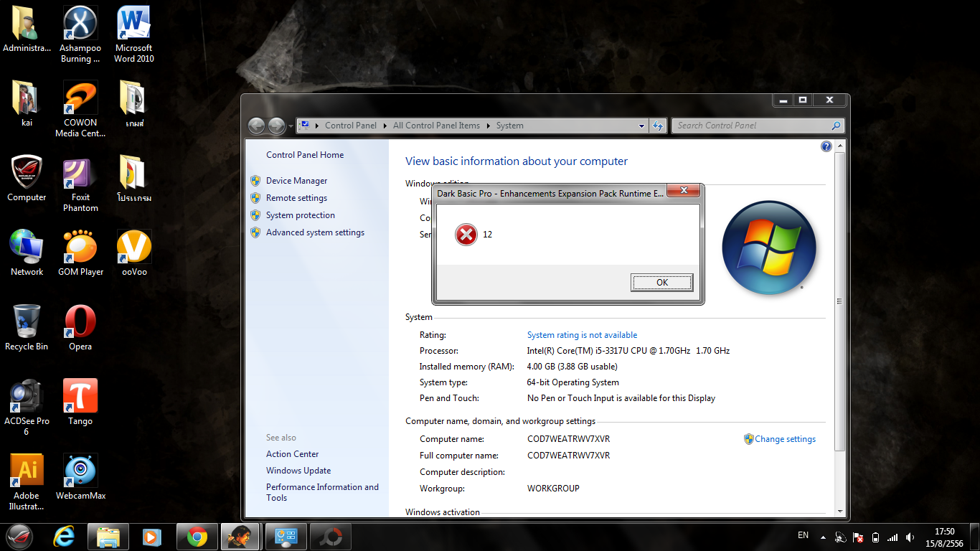Click the network signal tray icon
The height and width of the screenshot is (551, 980).
point(892,537)
